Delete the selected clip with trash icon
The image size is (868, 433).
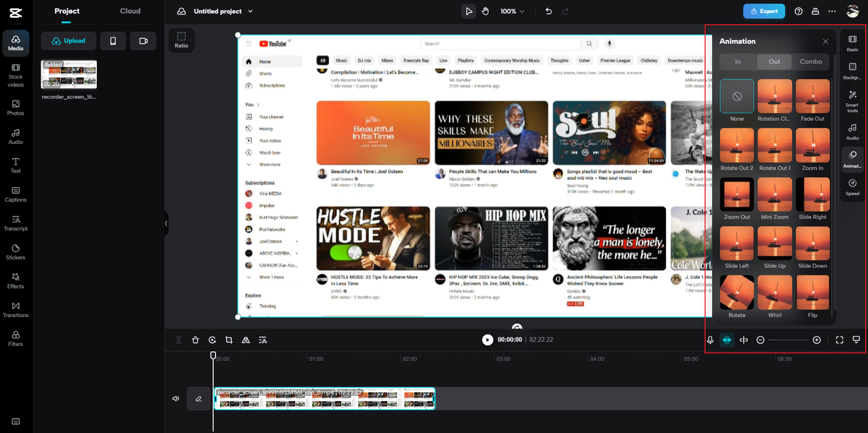195,340
